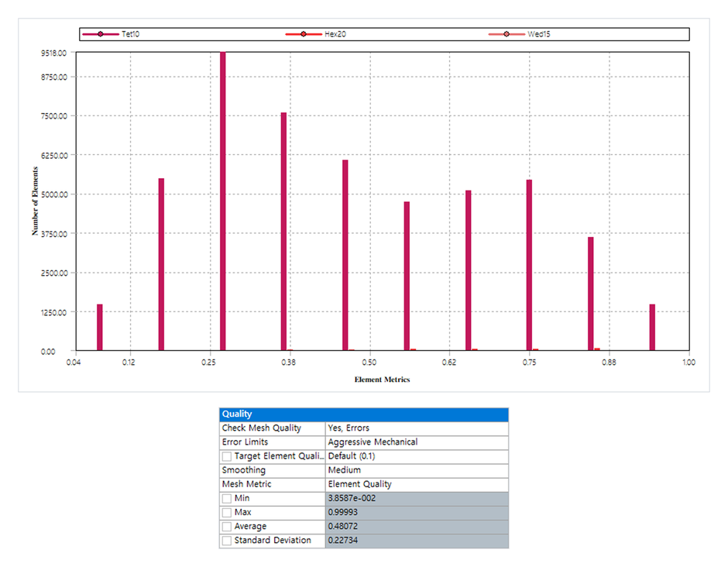Click the Number of Elements axis title
Viewport: 728px width, 567px height.
[36, 201]
